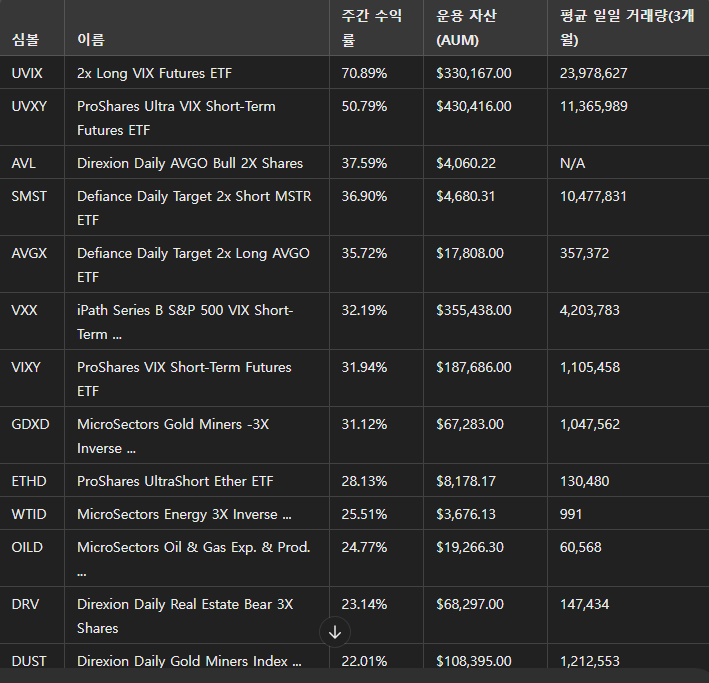This screenshot has width=709, height=683.
Task: Click the 50.79% weekly return value
Action: point(364,106)
